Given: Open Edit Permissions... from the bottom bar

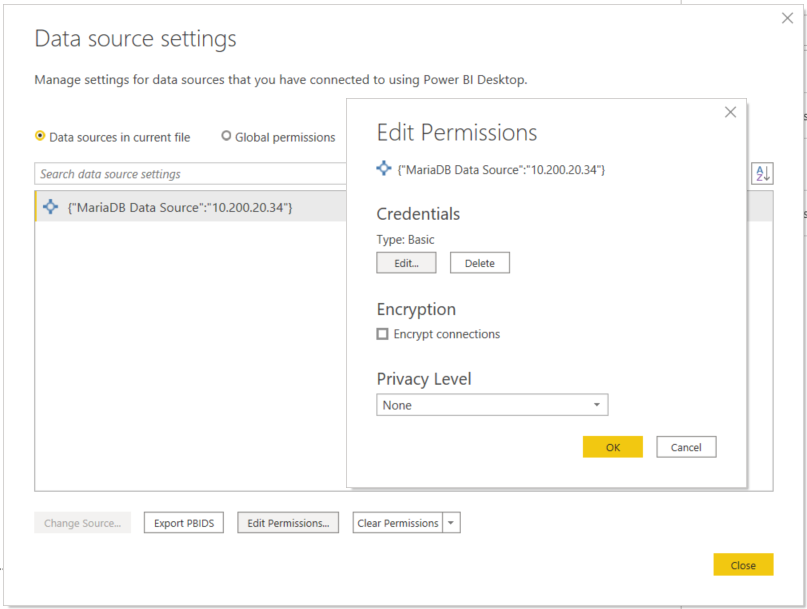Looking at the screenshot, I should [288, 523].
